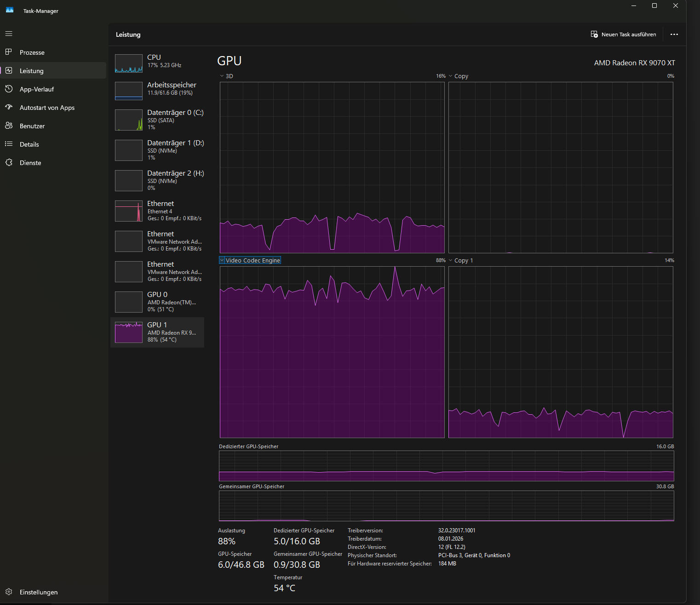Select Datenträger 1 (D:) entry

tap(157, 150)
